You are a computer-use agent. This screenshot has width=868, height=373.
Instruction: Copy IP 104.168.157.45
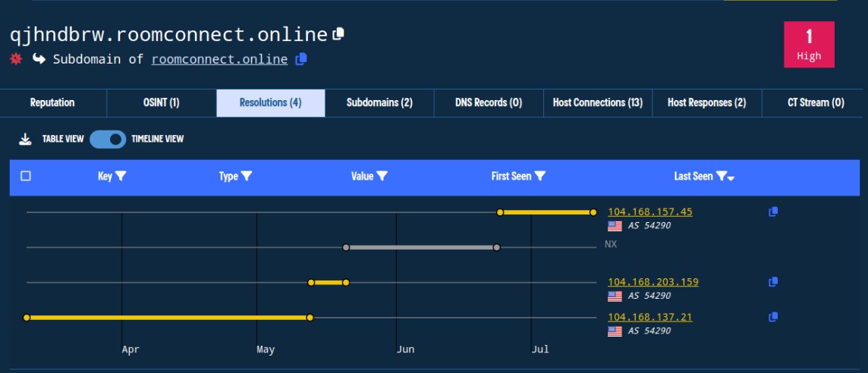[x=773, y=212]
